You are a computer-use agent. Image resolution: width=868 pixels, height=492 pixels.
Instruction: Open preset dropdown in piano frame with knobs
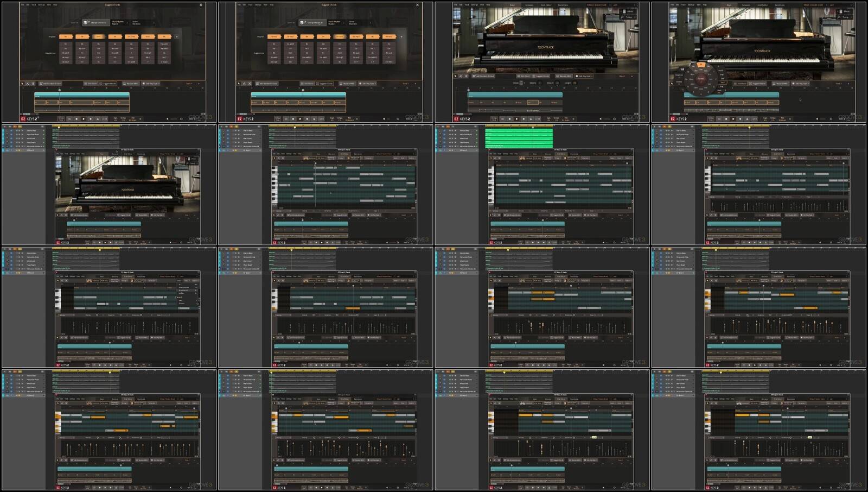(599, 5)
